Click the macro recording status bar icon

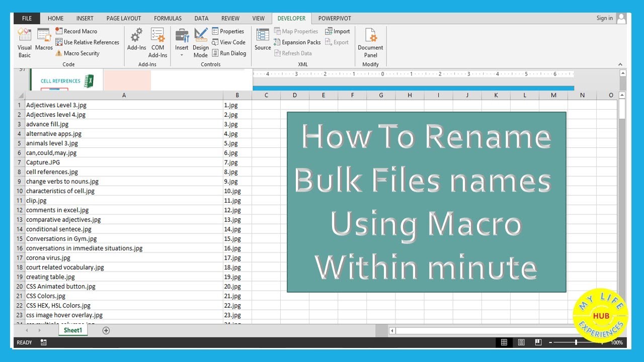pos(44,342)
